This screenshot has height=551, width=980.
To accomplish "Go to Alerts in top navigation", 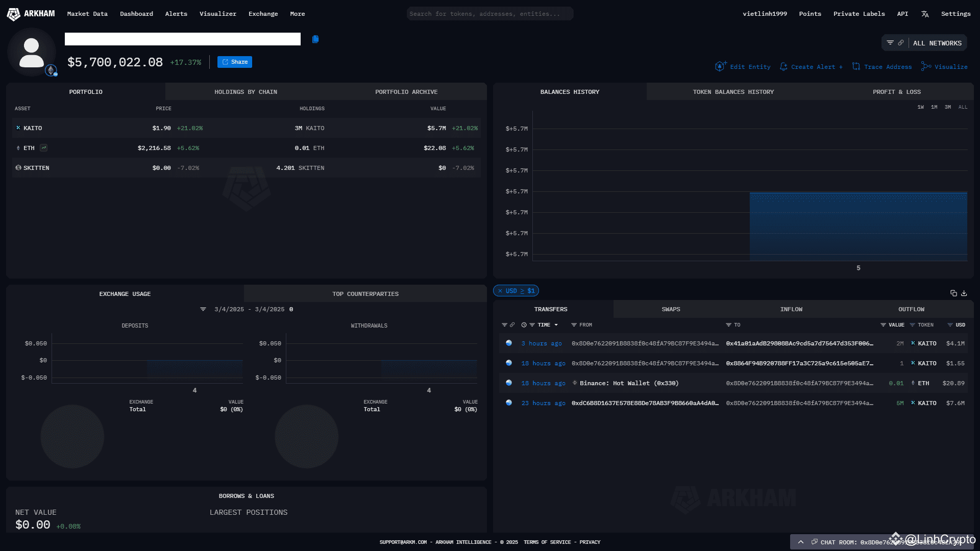I will (176, 14).
